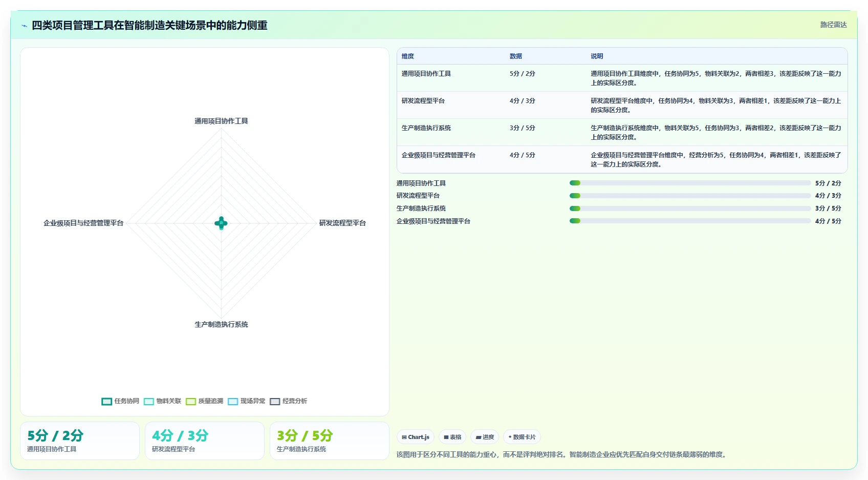The width and height of the screenshot is (868, 480).
Task: Click the 数据卡片 tag
Action: point(522,437)
